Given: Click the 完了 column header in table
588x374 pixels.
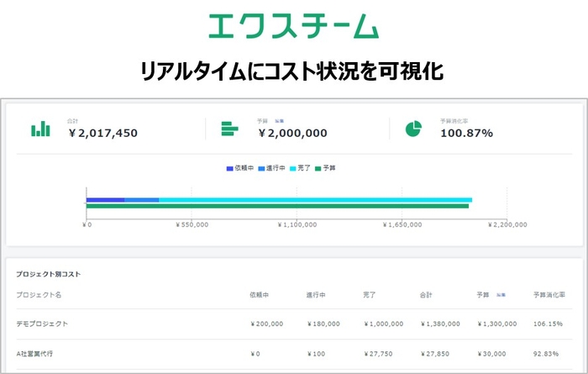Looking at the screenshot, I should pos(370,295).
